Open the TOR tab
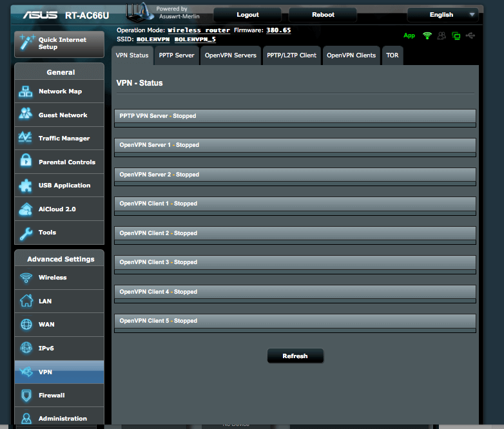504x429 pixels. 392,55
